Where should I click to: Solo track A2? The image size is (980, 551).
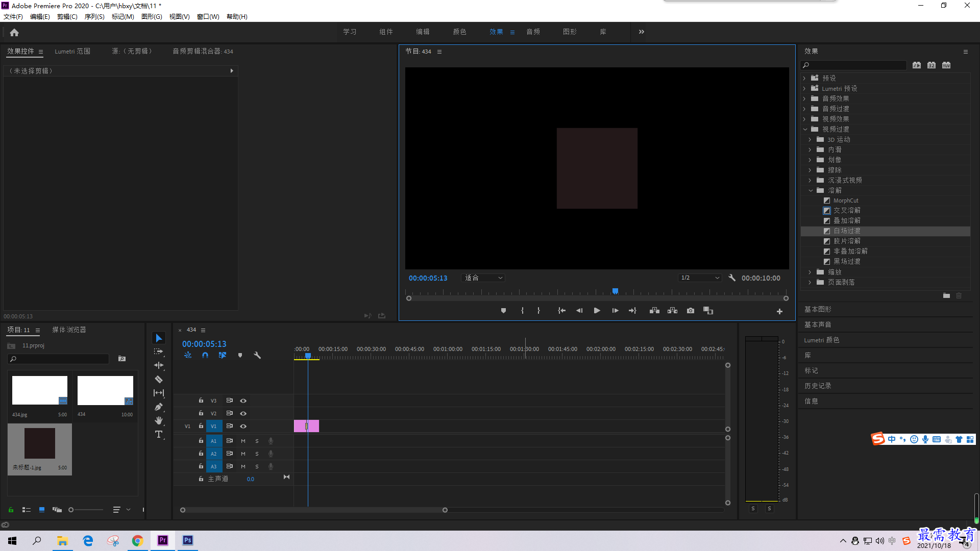[x=257, y=454]
